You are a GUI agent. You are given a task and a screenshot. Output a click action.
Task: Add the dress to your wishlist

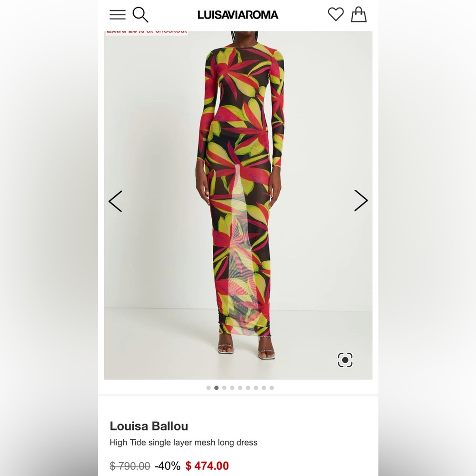[x=336, y=15]
